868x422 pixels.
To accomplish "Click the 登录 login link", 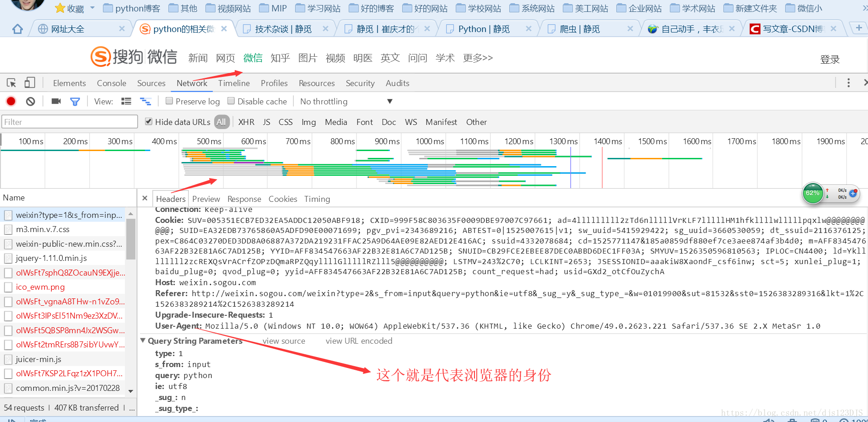I will pyautogui.click(x=830, y=59).
